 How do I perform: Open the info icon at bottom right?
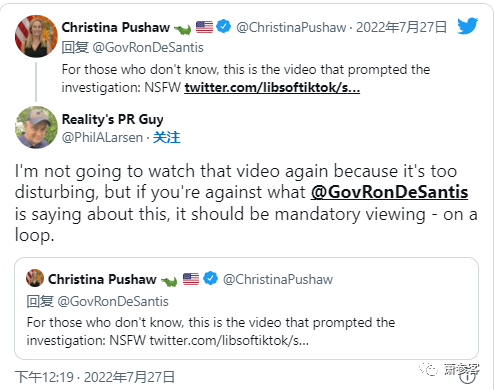coord(468,376)
